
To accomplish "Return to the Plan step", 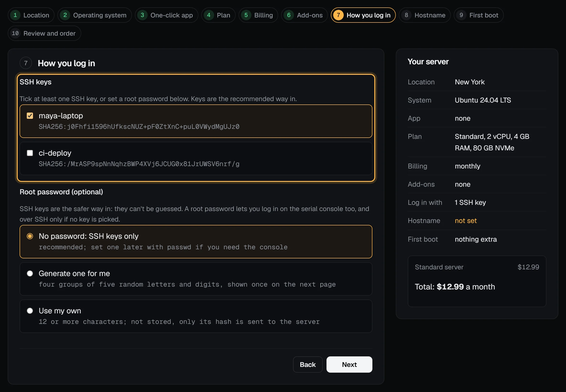I will [218, 15].
